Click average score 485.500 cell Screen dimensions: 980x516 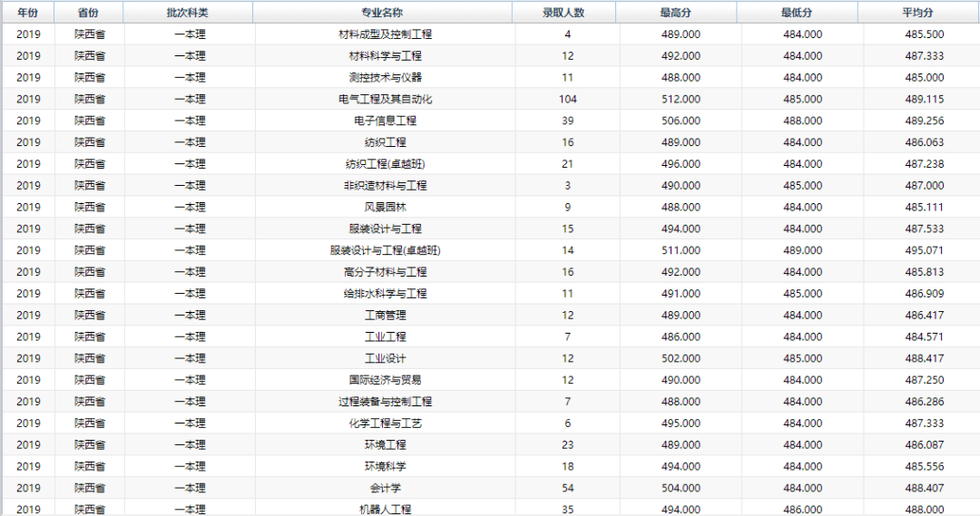point(925,34)
